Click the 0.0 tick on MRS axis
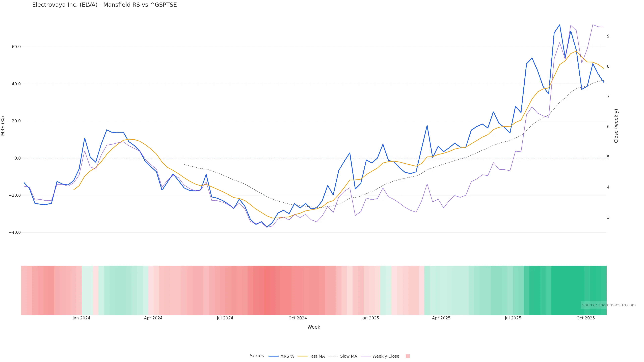 point(17,158)
